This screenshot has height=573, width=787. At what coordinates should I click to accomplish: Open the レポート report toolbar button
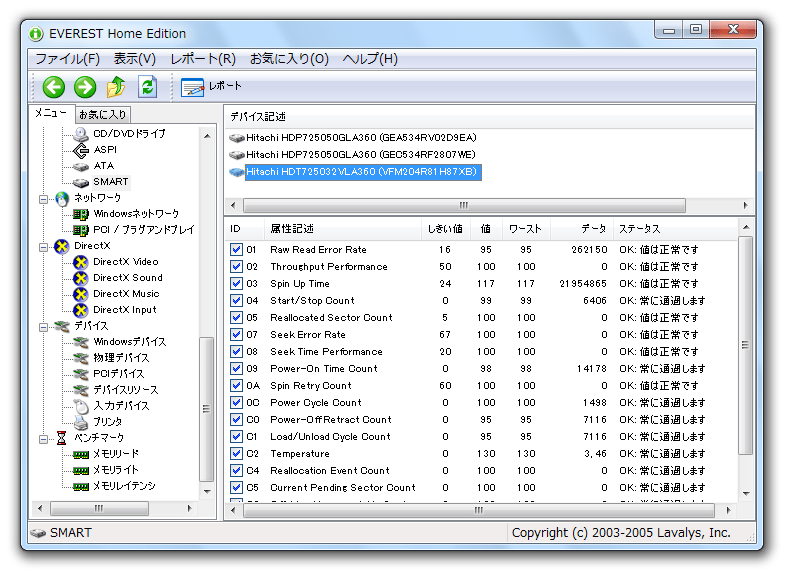[x=211, y=87]
